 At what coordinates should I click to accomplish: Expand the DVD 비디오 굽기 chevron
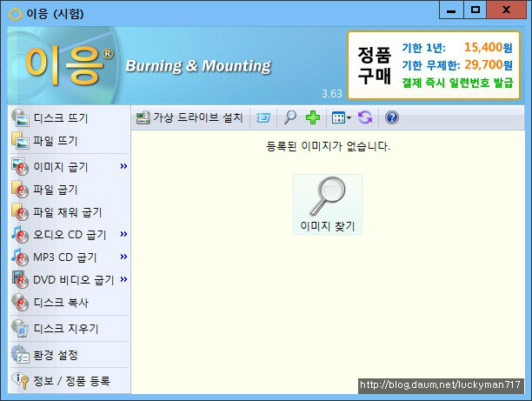coord(123,279)
